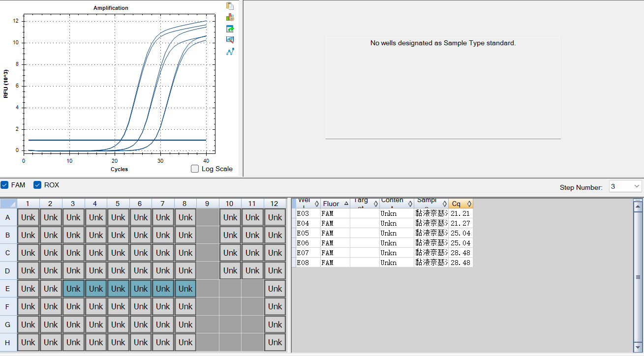644x356 pixels.
Task: Open the Step Number dropdown
Action: point(625,186)
